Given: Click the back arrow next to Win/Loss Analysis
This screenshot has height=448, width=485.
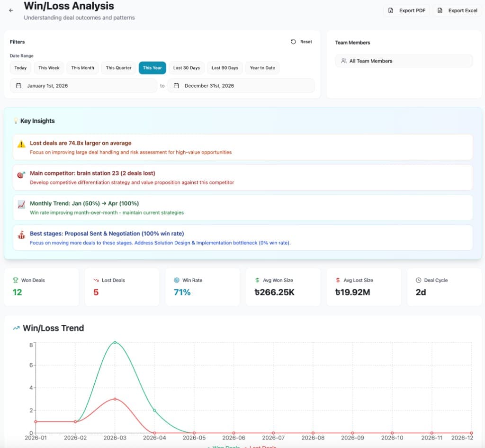Looking at the screenshot, I should pyautogui.click(x=11, y=10).
